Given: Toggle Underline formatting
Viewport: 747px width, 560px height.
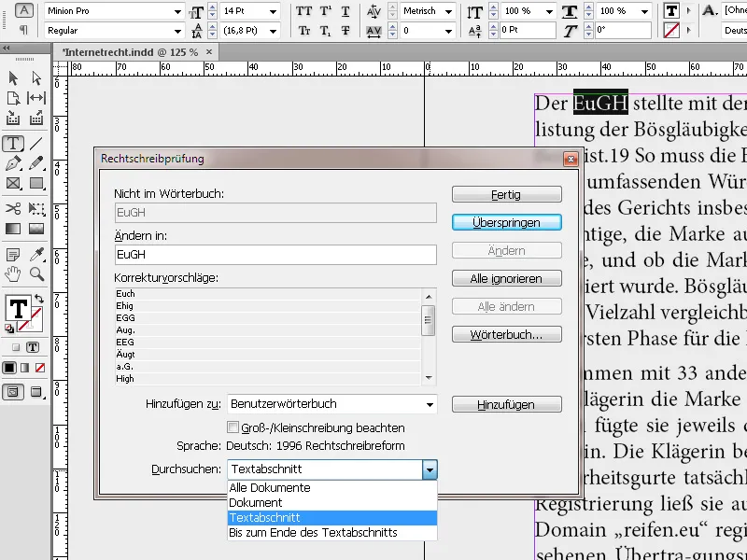Looking at the screenshot, I should coord(345,11).
